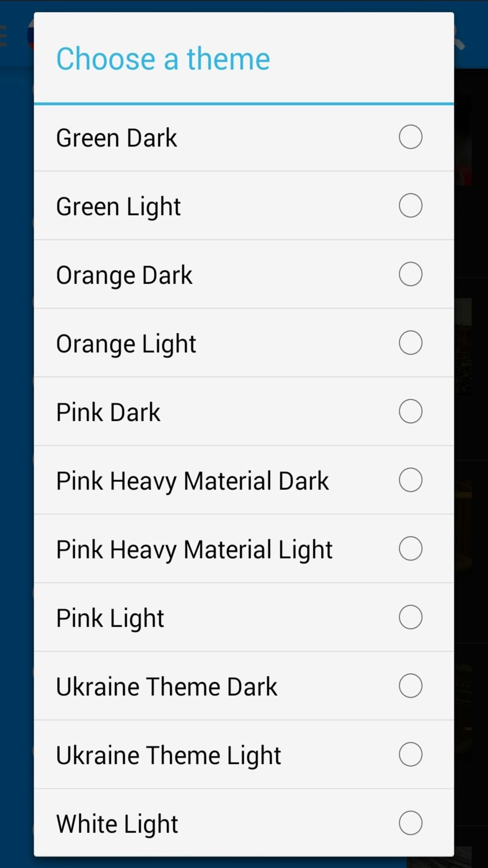Select Pink Heavy Material Light radio button
The height and width of the screenshot is (868, 488).
pos(410,549)
